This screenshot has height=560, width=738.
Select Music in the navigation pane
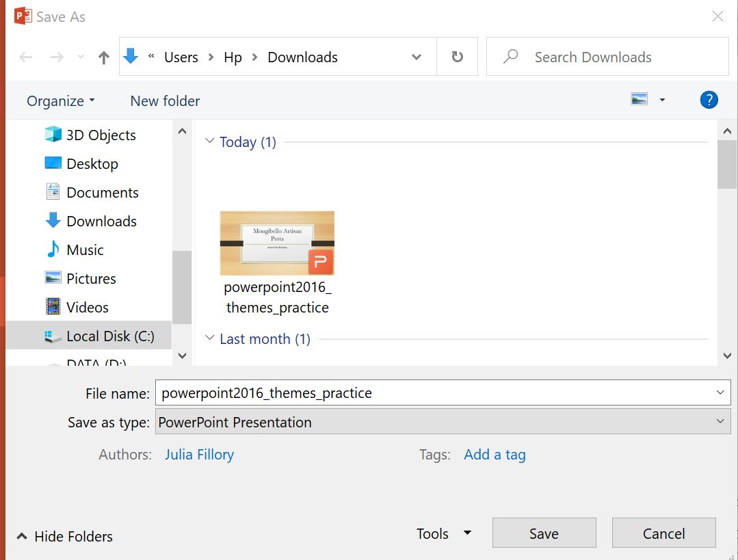86,250
